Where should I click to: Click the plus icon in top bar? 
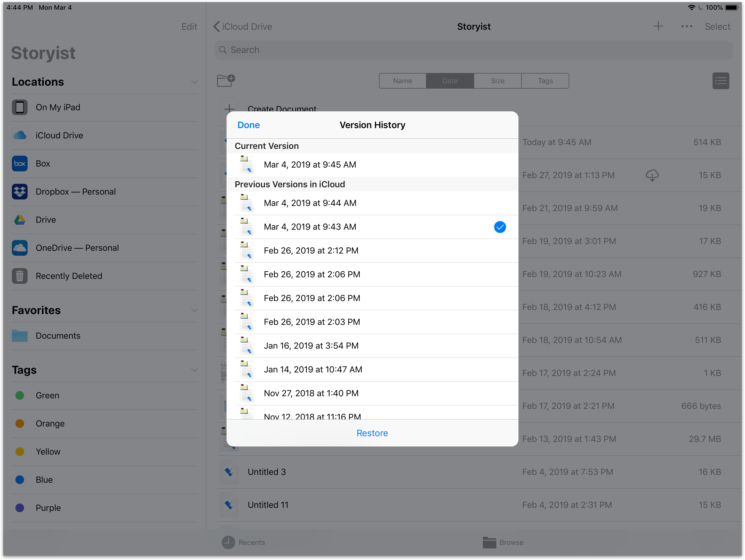tap(658, 26)
